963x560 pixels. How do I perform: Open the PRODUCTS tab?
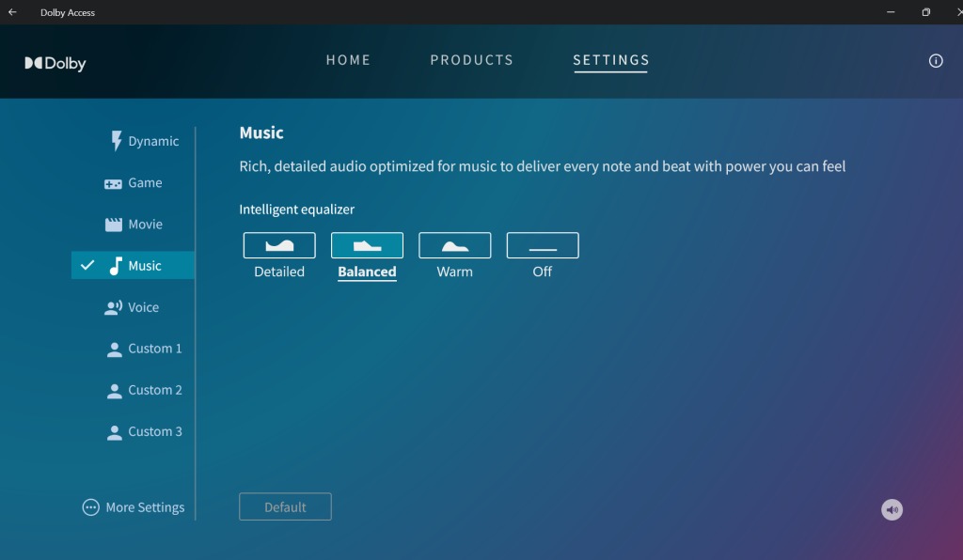(x=471, y=60)
